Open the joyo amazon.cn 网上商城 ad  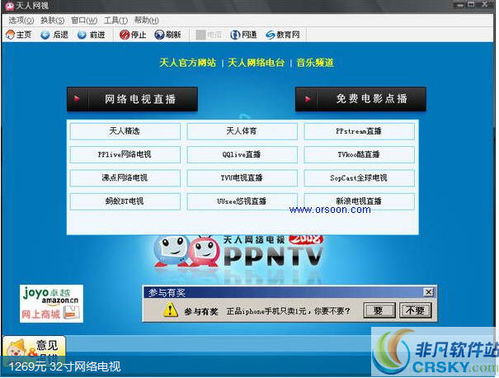click(51, 304)
